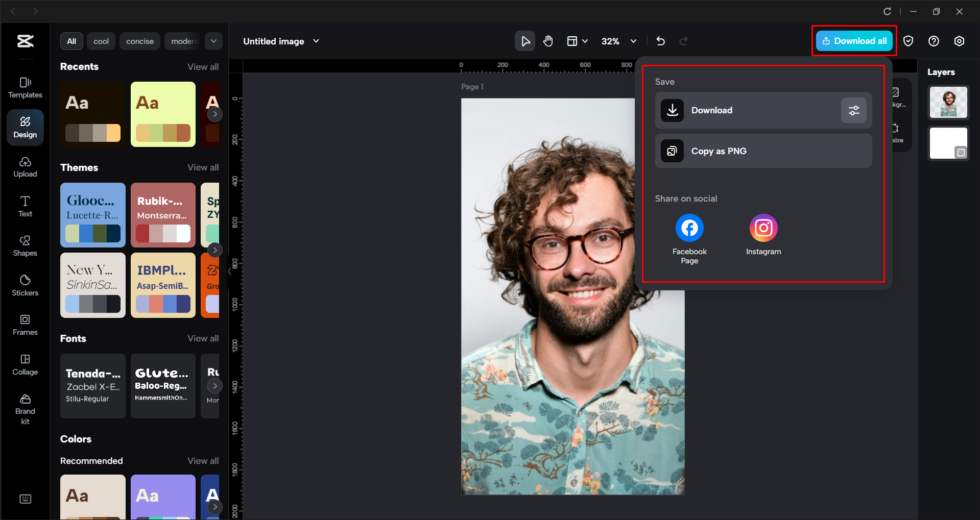The height and width of the screenshot is (520, 980).
Task: Toggle the cool style filter chip
Action: point(101,41)
